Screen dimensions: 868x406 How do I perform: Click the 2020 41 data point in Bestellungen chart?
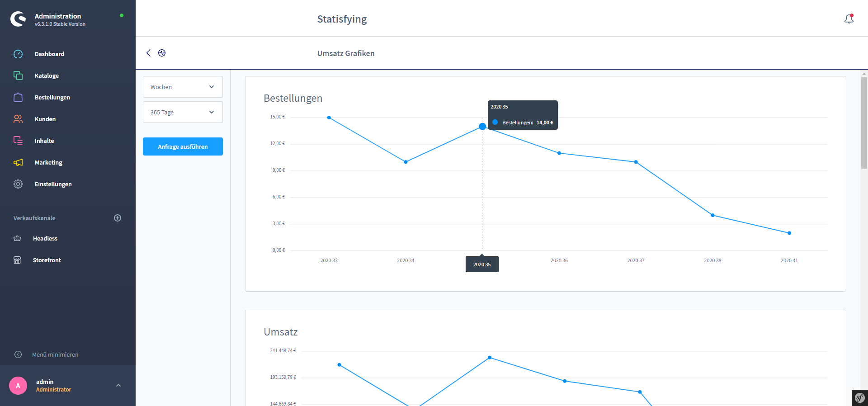coord(789,233)
